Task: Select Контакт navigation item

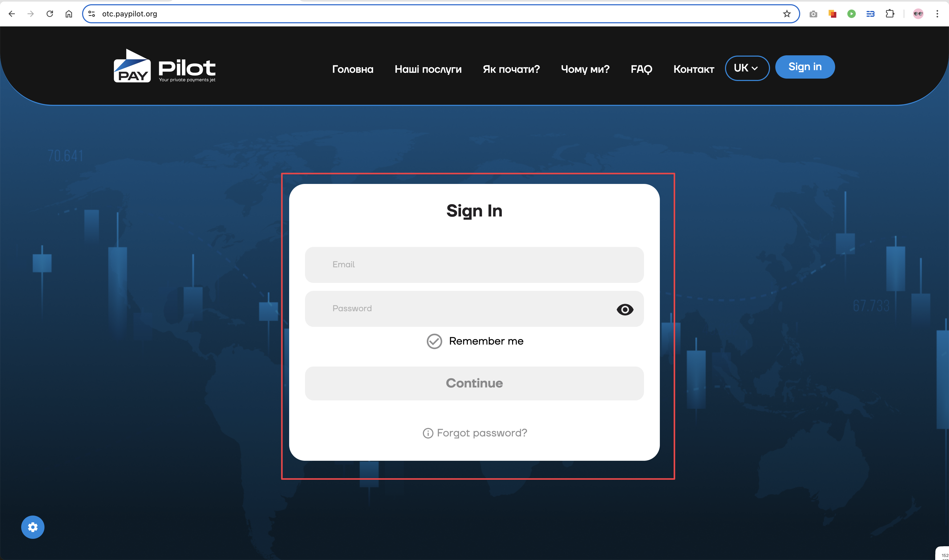Action: coord(693,69)
